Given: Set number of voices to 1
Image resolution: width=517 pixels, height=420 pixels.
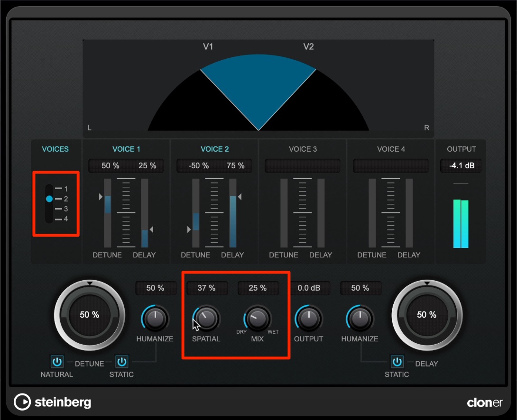Looking at the screenshot, I should [x=62, y=189].
